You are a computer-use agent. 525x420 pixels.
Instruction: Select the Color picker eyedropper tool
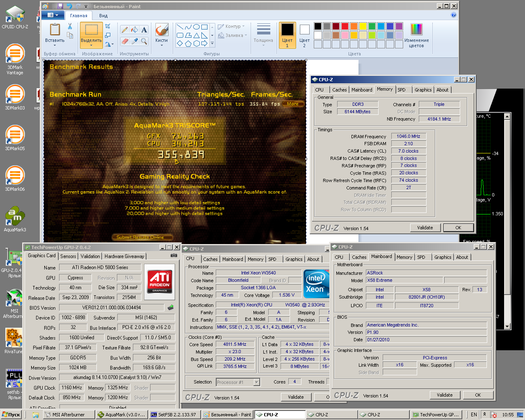(135, 41)
